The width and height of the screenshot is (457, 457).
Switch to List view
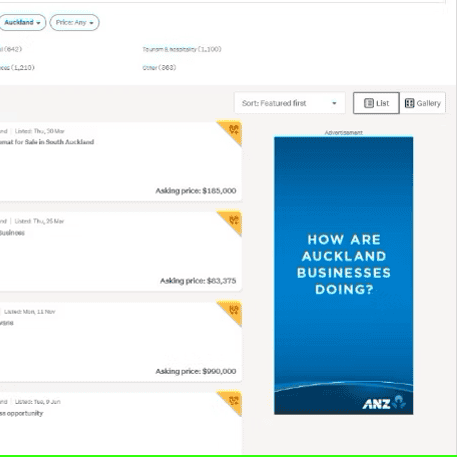pos(376,103)
